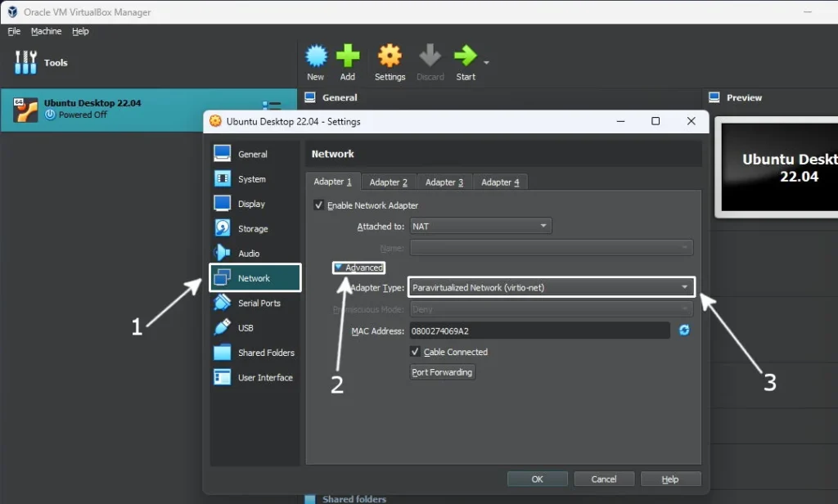
Task: Open the Help menu in menu bar
Action: (x=80, y=32)
